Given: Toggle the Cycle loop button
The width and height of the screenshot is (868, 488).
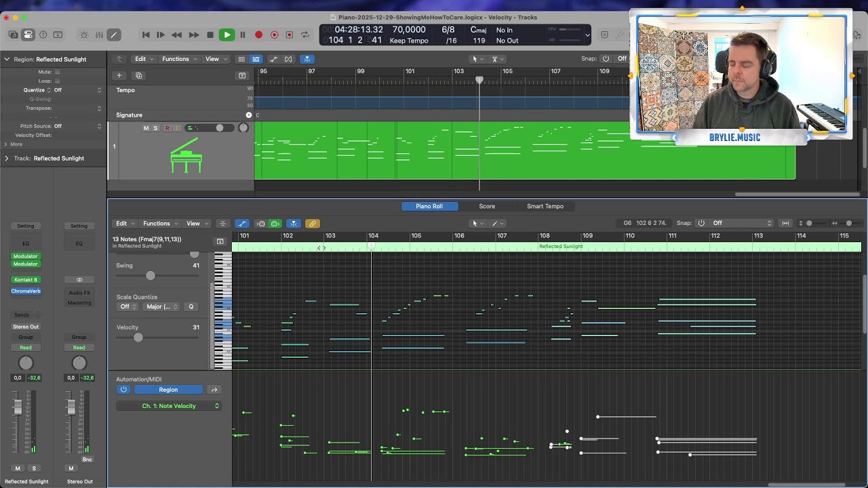Looking at the screenshot, I should point(304,35).
